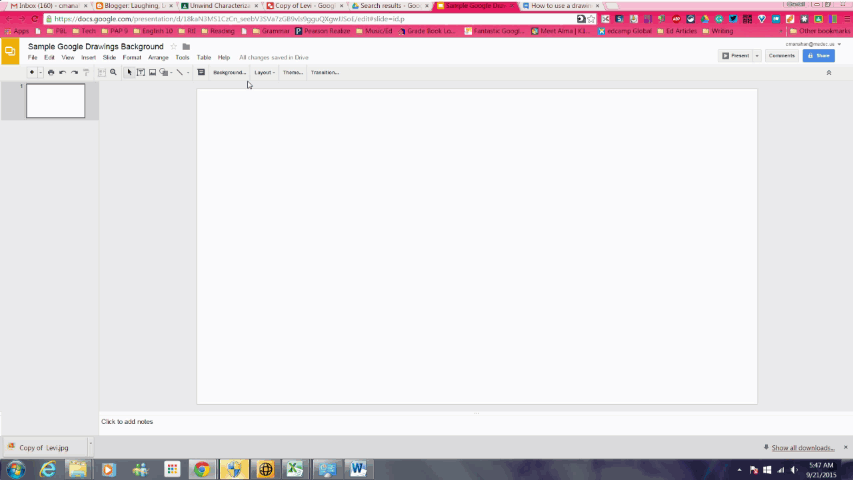Viewport: 853px width, 480px height.
Task: Click the Redo arrow icon
Action: pyautogui.click(x=75, y=72)
